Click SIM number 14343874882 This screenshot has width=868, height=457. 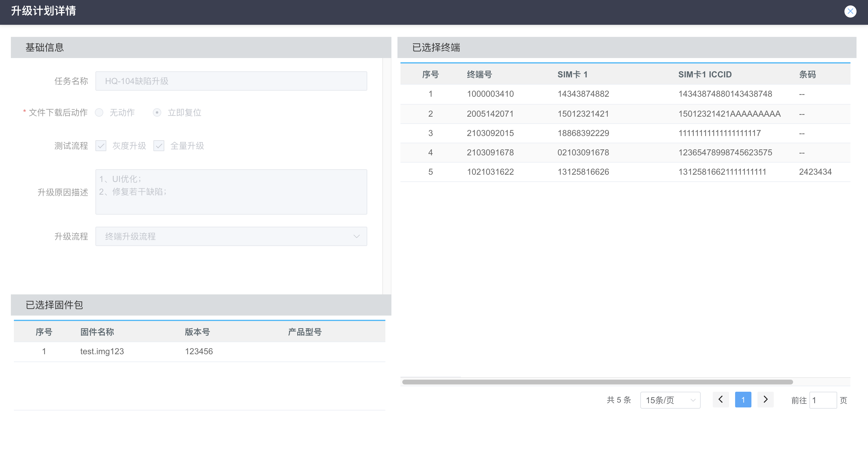tap(583, 94)
